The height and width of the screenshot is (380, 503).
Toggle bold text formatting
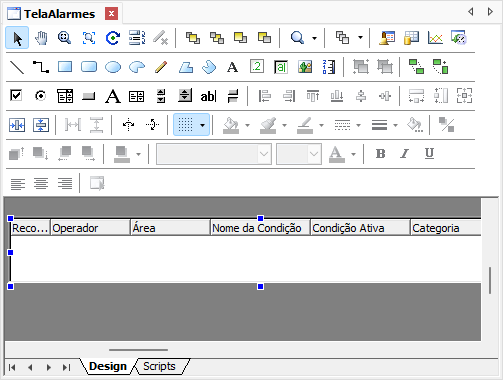(380, 154)
